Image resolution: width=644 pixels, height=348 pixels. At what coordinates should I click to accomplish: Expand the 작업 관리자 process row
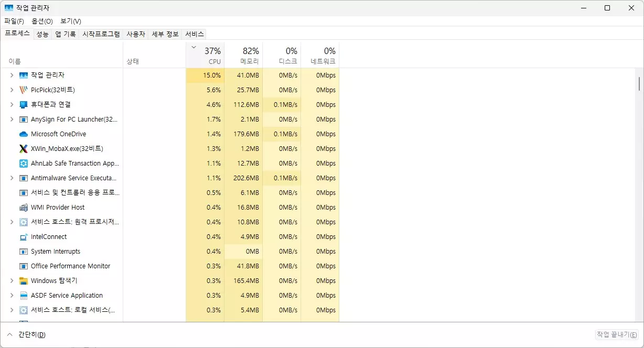pyautogui.click(x=12, y=75)
